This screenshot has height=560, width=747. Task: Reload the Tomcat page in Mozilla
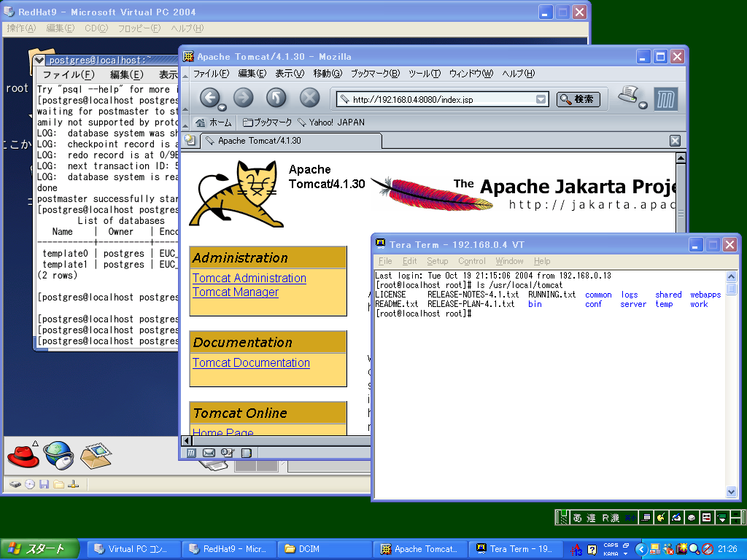[276, 98]
